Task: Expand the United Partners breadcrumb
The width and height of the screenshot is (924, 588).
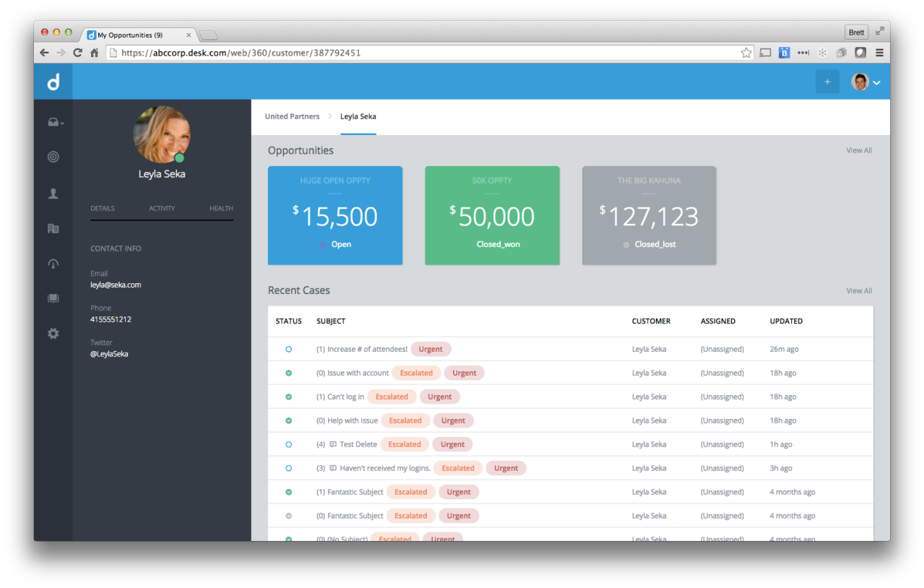Action: tap(292, 116)
